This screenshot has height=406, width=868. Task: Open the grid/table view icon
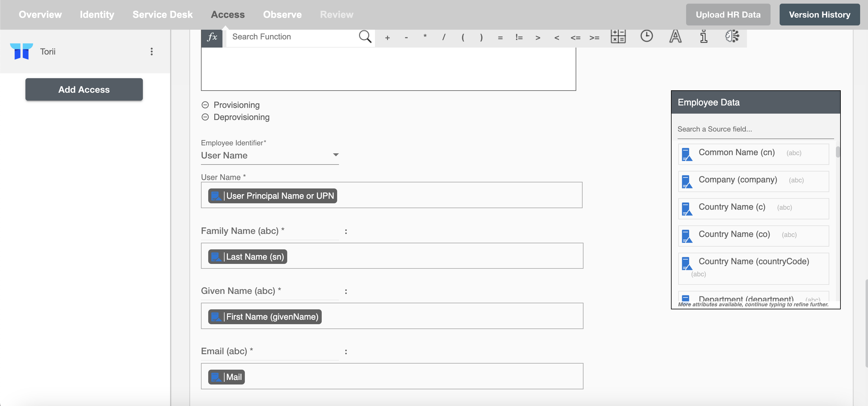(618, 36)
